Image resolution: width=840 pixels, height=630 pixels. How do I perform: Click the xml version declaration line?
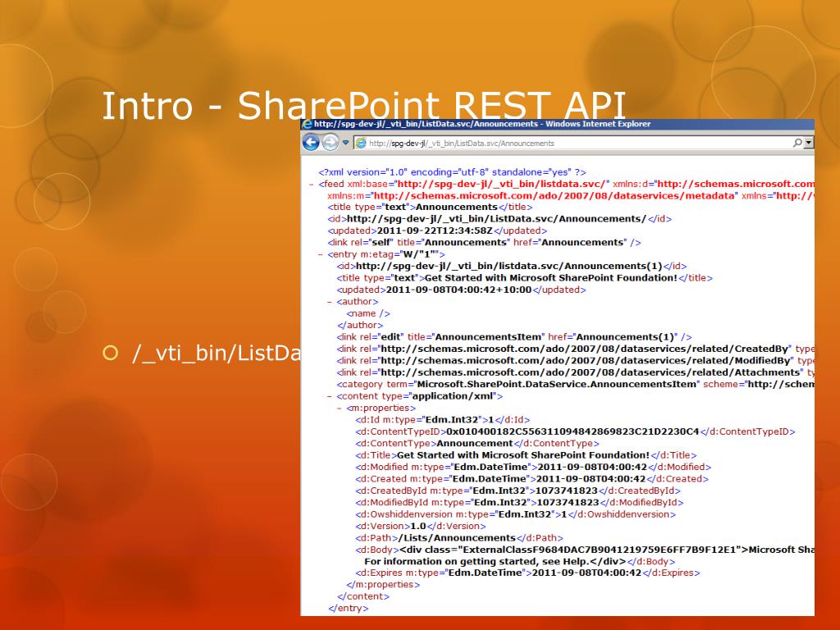tap(452, 172)
